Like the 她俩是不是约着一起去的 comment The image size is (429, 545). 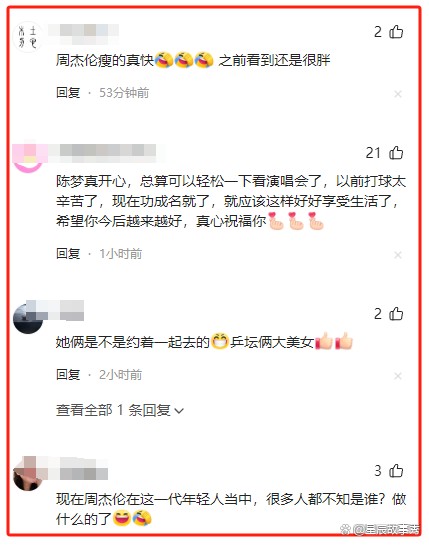pyautogui.click(x=396, y=314)
